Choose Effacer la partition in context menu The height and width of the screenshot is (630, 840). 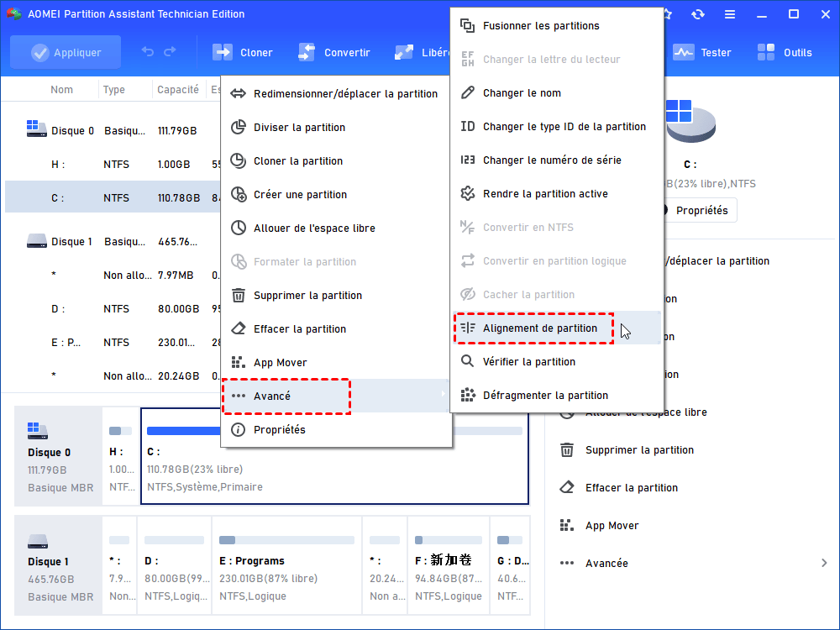(337, 329)
